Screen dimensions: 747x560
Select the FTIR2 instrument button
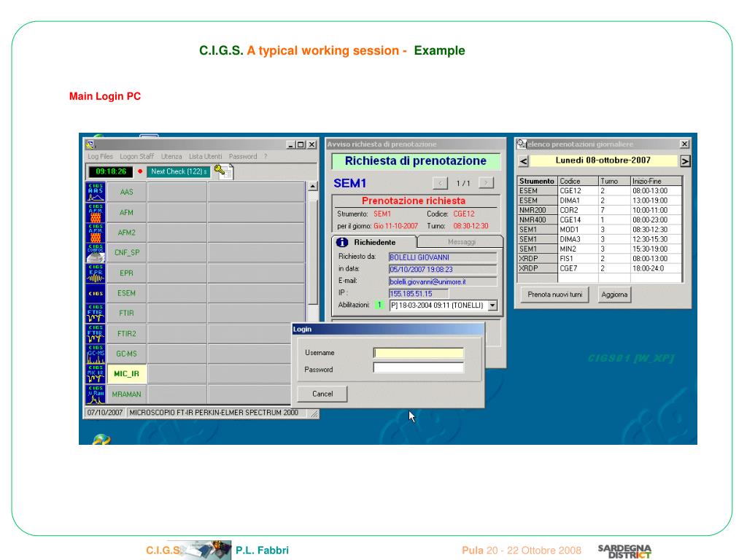click(126, 333)
